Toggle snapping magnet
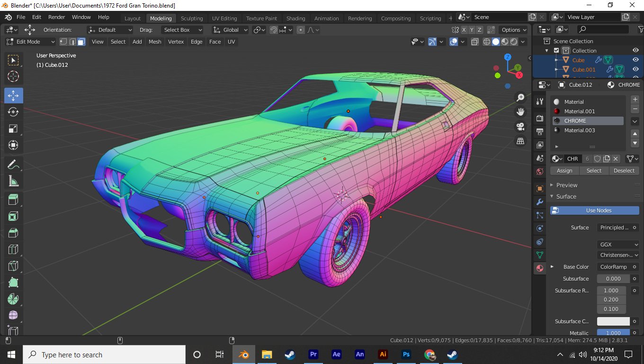The image size is (644, 364). point(274,30)
